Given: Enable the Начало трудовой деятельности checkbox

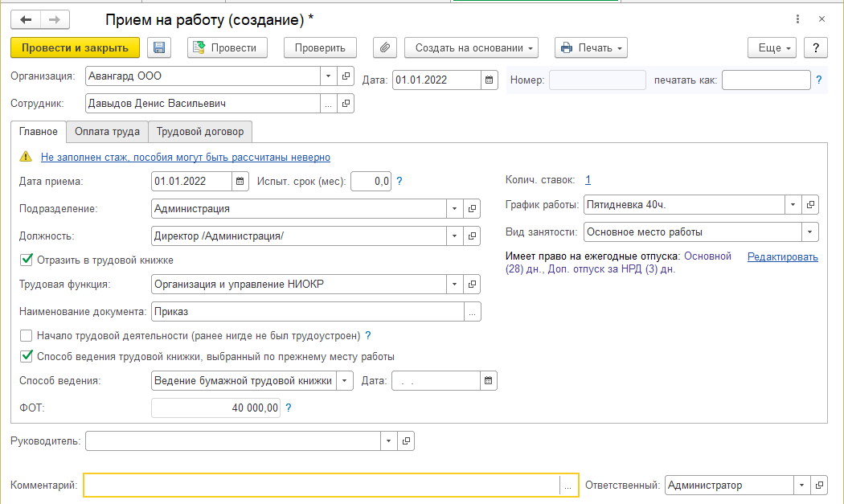Looking at the screenshot, I should point(27,336).
